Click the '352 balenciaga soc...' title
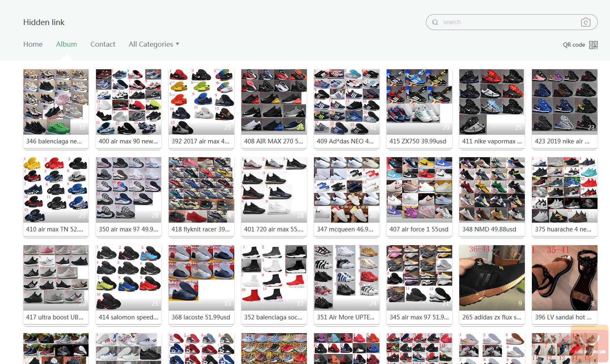This screenshot has width=610, height=364. 273,317
